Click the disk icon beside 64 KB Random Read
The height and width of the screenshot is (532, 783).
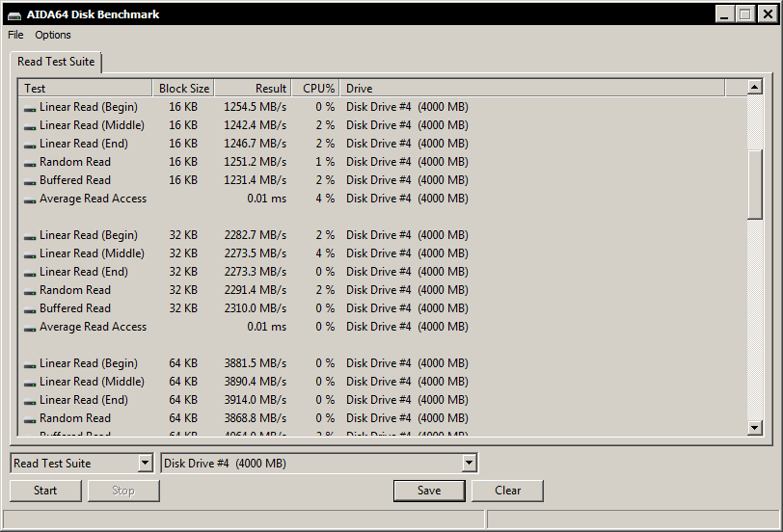[x=30, y=419]
